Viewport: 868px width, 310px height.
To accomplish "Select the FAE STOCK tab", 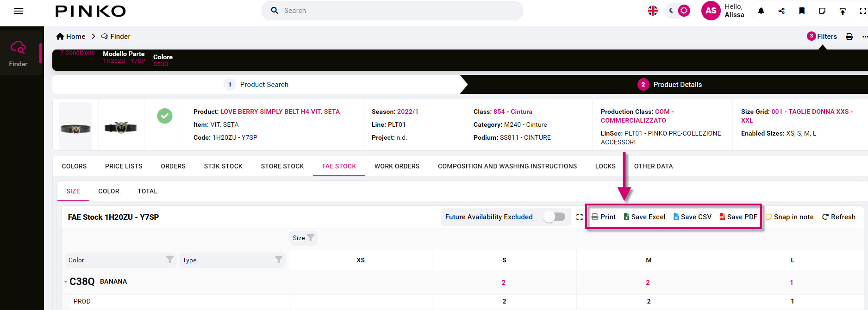I will point(339,166).
